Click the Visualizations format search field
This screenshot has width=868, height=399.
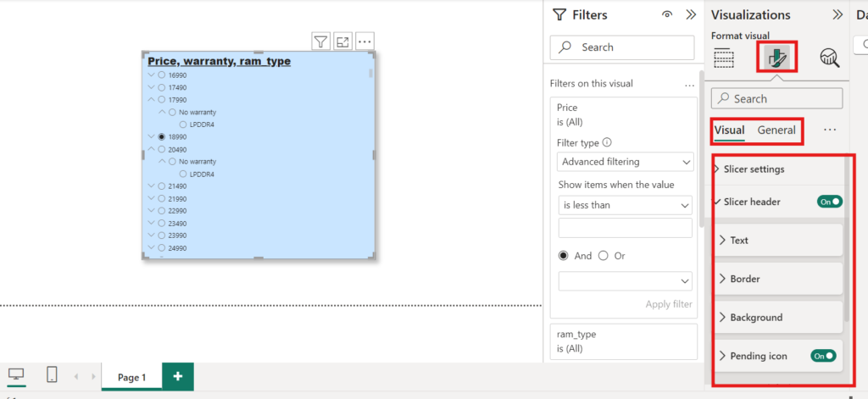pyautogui.click(x=777, y=98)
